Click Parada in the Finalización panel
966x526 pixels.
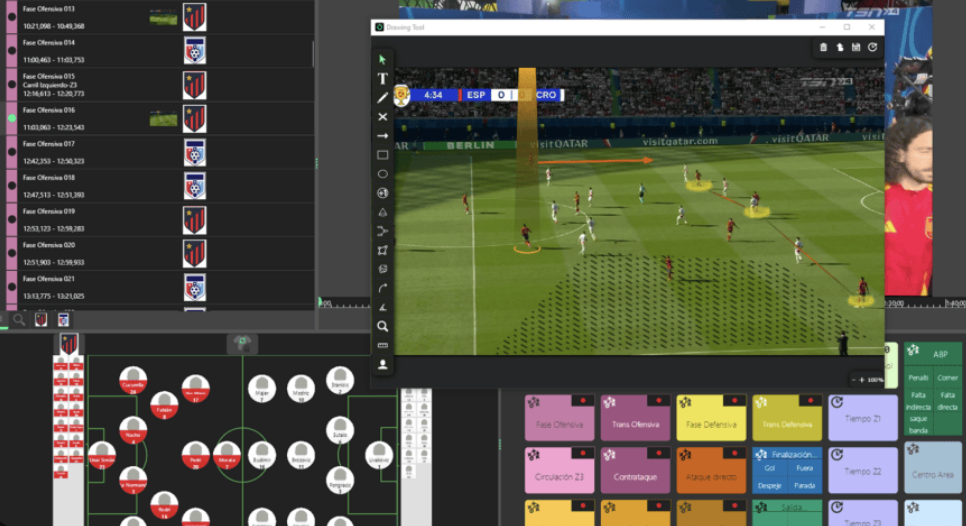(804, 486)
